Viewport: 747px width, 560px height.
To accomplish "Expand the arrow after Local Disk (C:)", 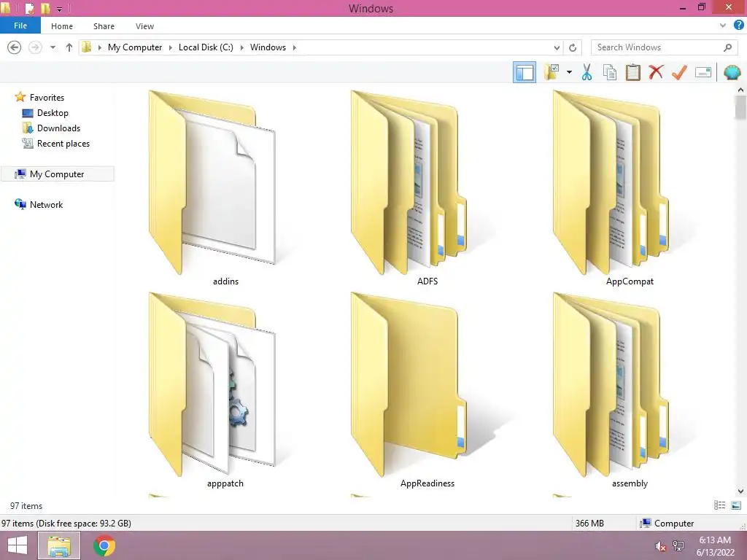I will (x=242, y=47).
